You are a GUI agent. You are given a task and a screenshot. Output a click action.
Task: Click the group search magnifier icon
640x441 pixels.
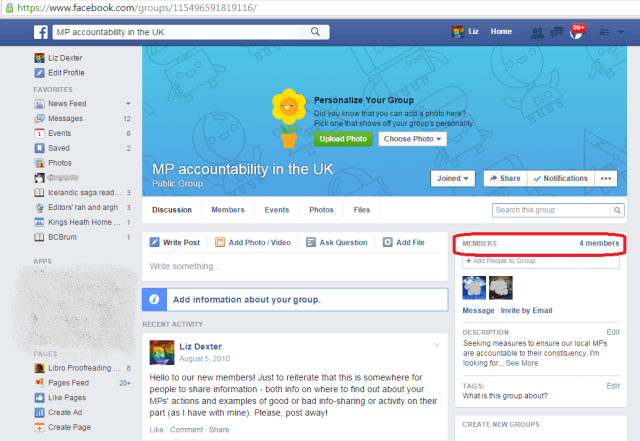point(619,210)
